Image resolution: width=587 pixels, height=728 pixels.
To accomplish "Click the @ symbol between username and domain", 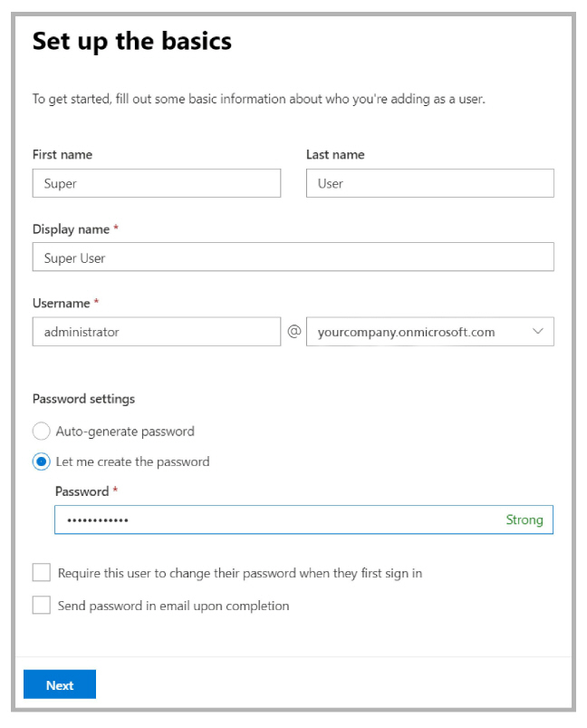I will (294, 332).
